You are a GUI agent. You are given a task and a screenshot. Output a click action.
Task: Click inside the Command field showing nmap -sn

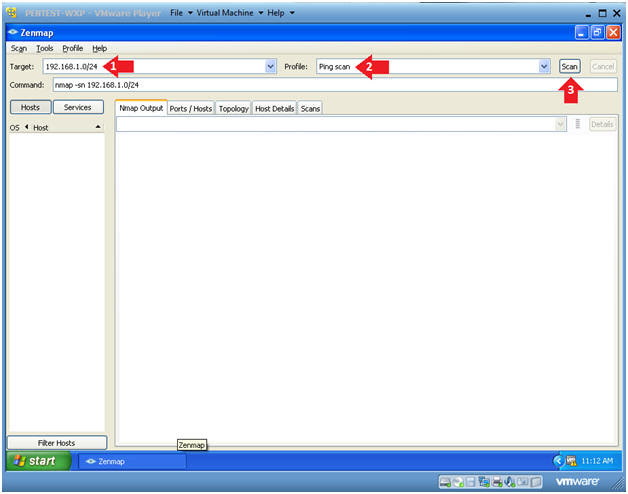click(x=335, y=85)
